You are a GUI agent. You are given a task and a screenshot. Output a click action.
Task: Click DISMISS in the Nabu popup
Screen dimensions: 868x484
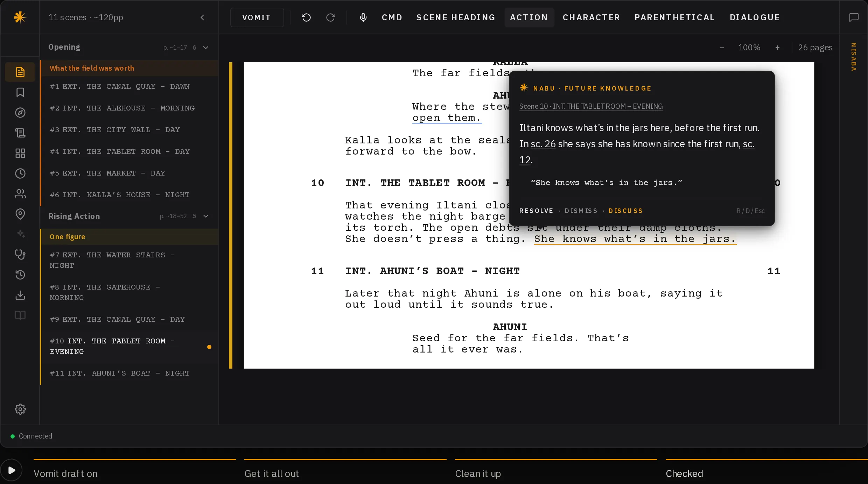(581, 211)
